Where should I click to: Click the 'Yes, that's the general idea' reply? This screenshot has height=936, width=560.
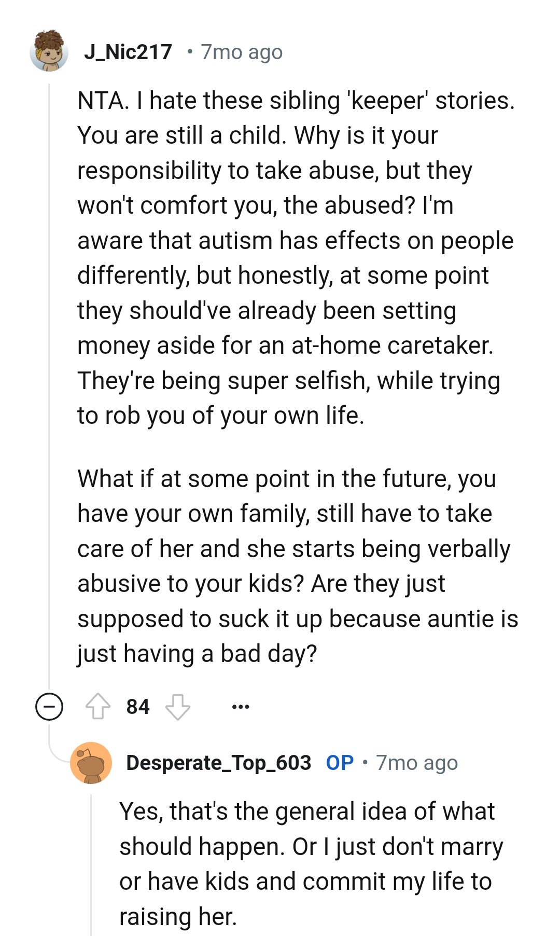tap(307, 811)
